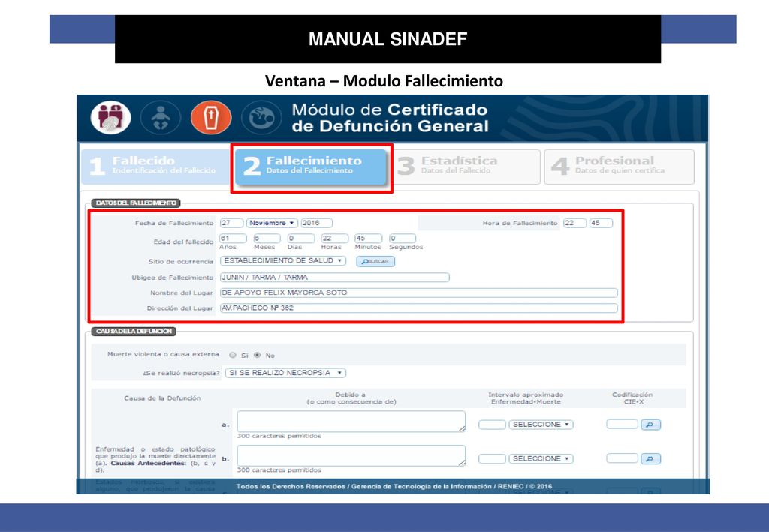
Task: Select Si for muerte violenta
Action: pos(233,355)
